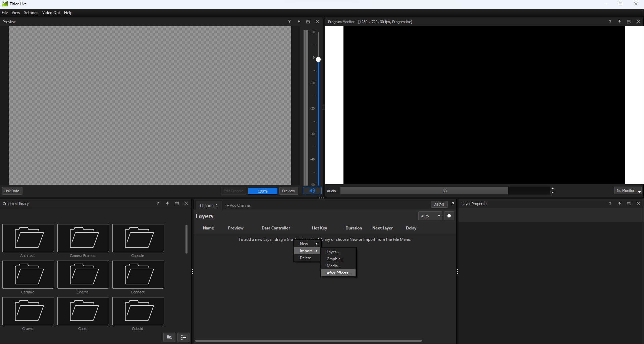Select Graphic... from Import submenu
644x344 pixels.
(x=338, y=259)
